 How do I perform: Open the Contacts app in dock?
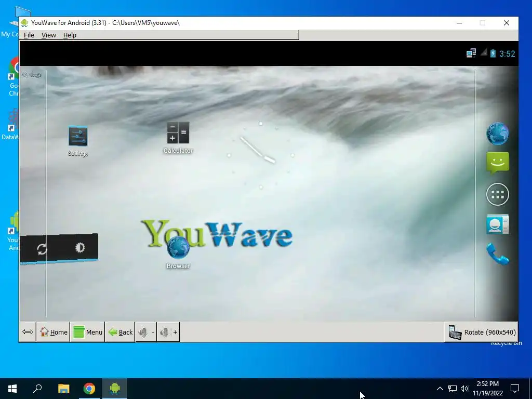coord(497,224)
